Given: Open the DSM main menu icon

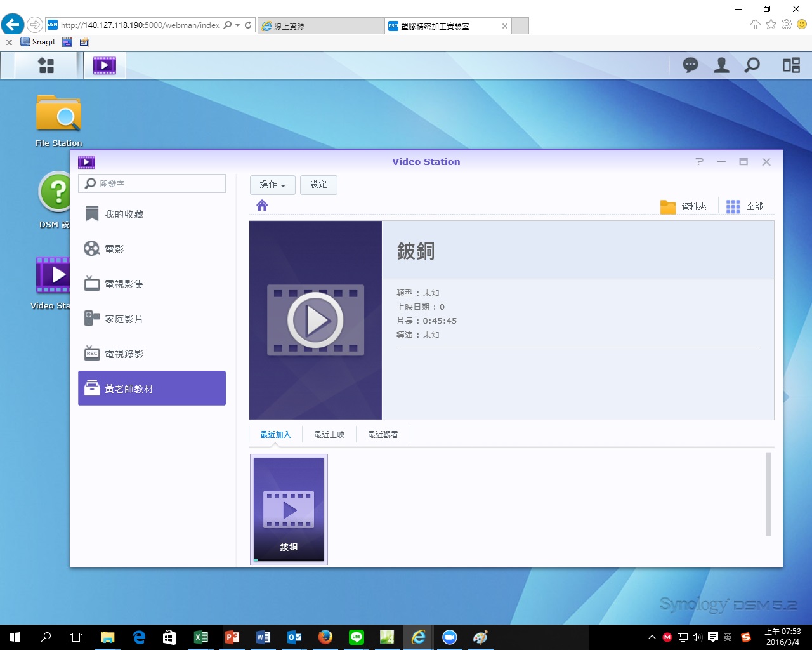Looking at the screenshot, I should tap(46, 65).
